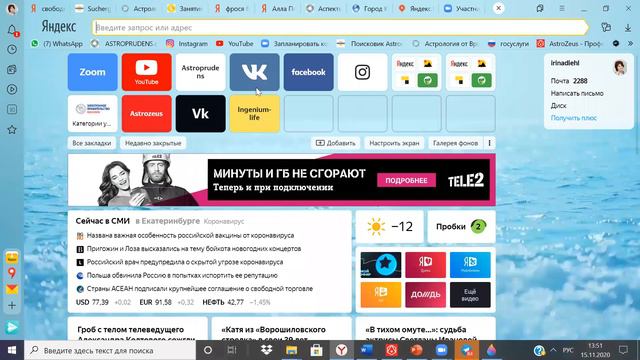The image size is (640, 360).
Task: Open history clock icon in sidebar
Action: 12,49
